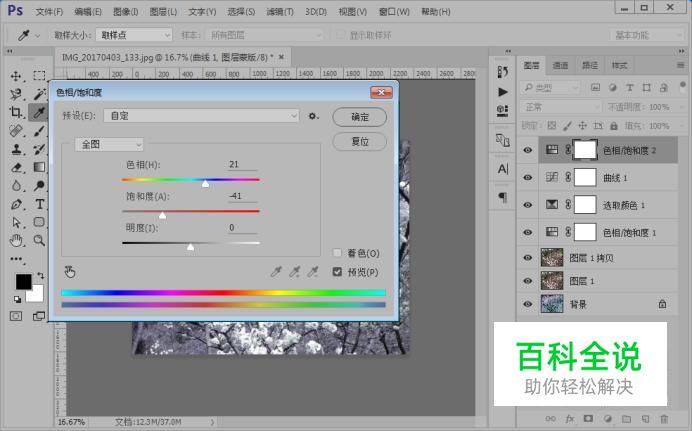This screenshot has height=431, width=692.
Task: Open the layer filter type dropdown
Action: [550, 88]
